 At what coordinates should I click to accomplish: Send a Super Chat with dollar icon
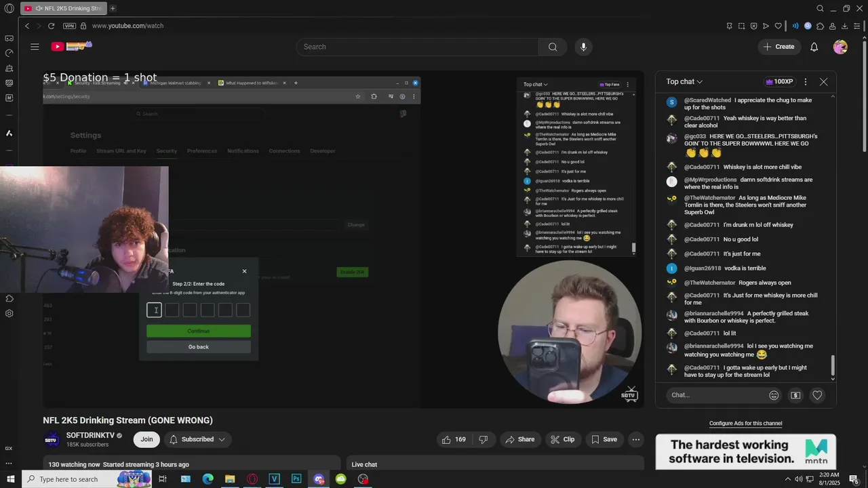795,395
